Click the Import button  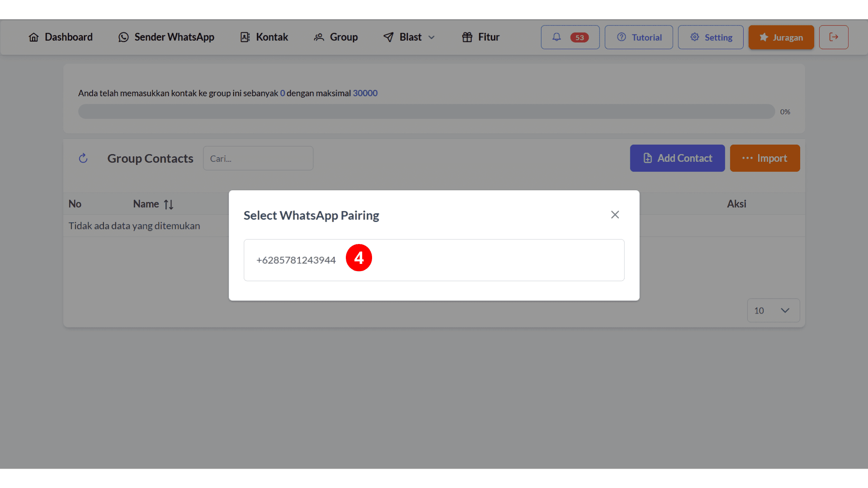765,158
